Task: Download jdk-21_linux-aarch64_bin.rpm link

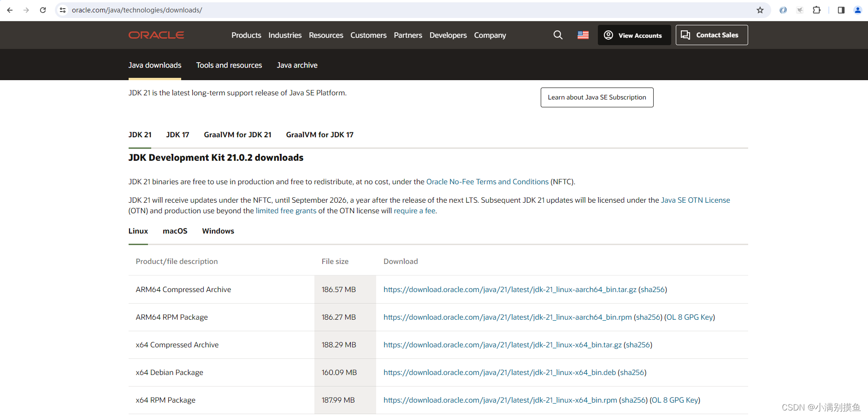Action: click(508, 317)
